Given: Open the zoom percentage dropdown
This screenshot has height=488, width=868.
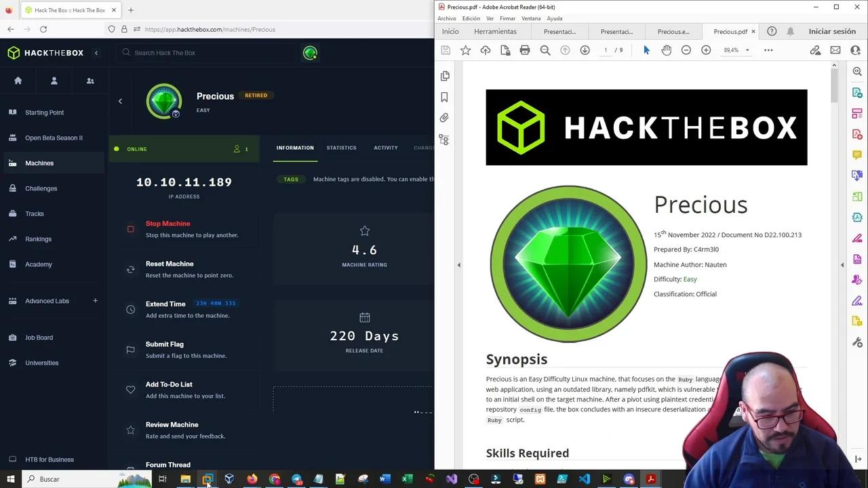Looking at the screenshot, I should 747,49.
